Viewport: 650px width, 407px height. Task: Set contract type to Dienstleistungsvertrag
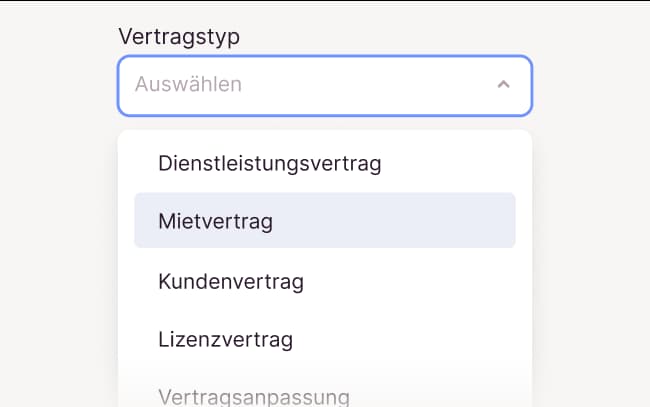(270, 163)
